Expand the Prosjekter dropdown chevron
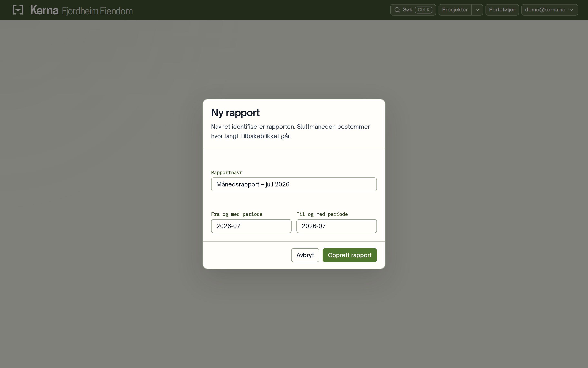 pyautogui.click(x=477, y=10)
